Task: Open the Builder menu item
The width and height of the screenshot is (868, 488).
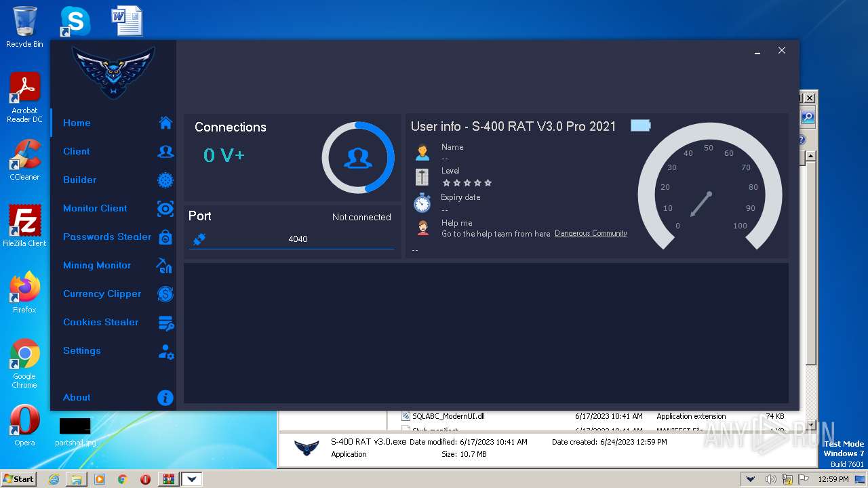Action: [x=80, y=180]
